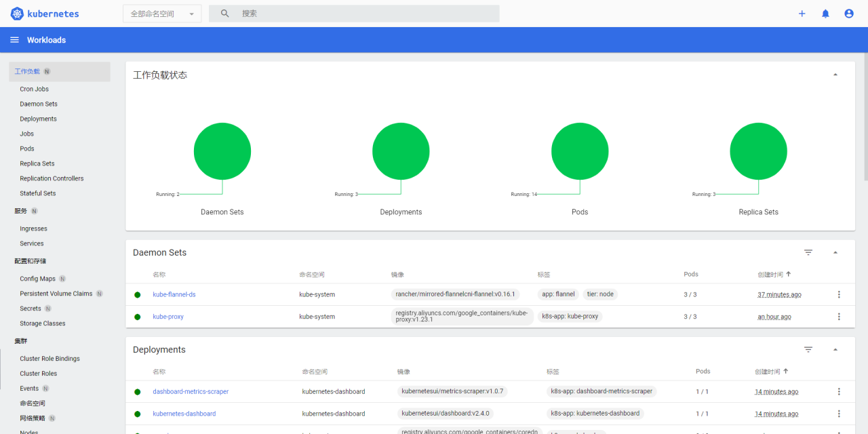Click the plus icon to create resource
Image resolution: width=868 pixels, height=434 pixels.
coord(802,14)
